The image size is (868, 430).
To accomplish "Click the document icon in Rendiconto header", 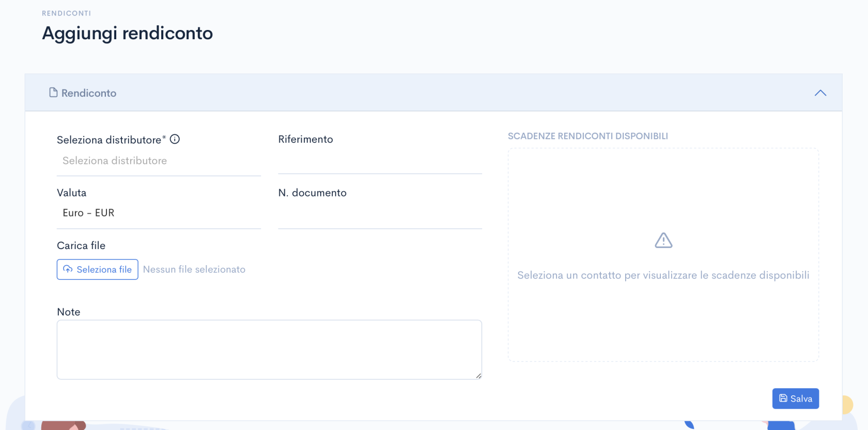I will (x=53, y=93).
